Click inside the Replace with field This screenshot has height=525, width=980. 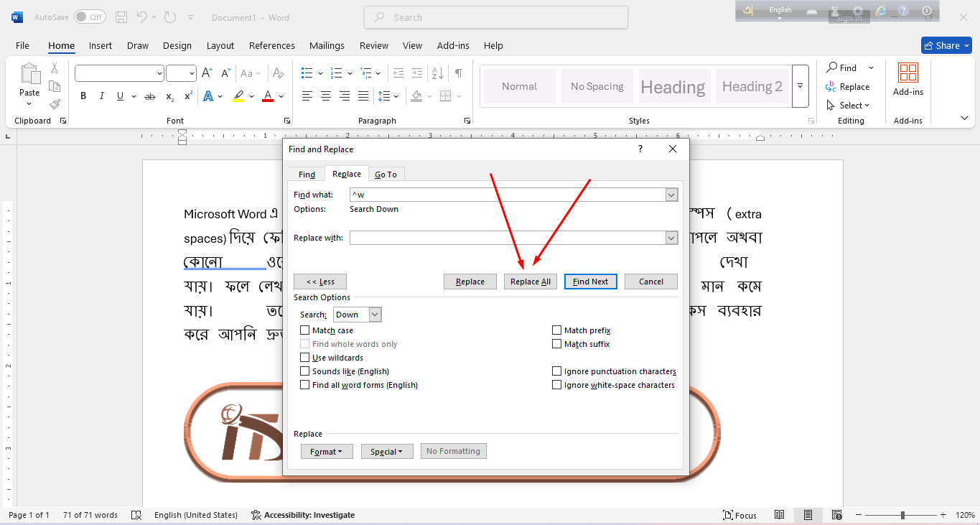[x=503, y=237]
